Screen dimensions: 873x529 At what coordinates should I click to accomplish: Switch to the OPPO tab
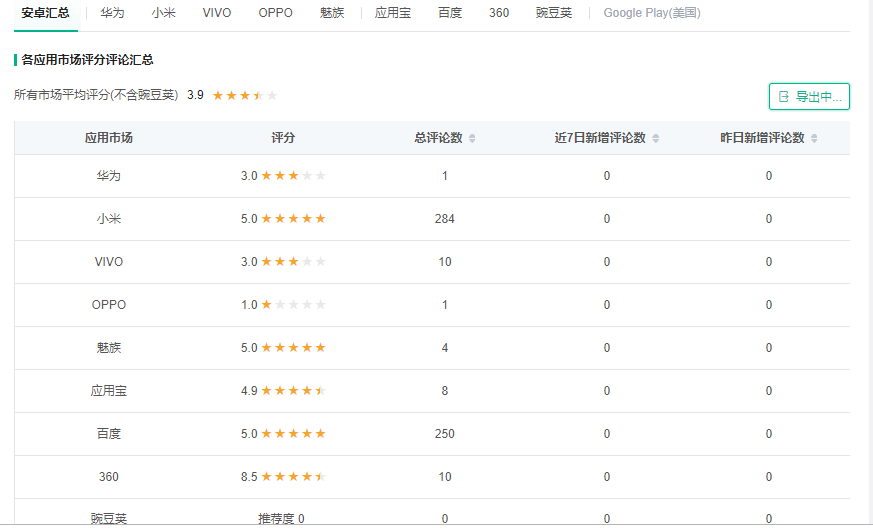tap(276, 13)
